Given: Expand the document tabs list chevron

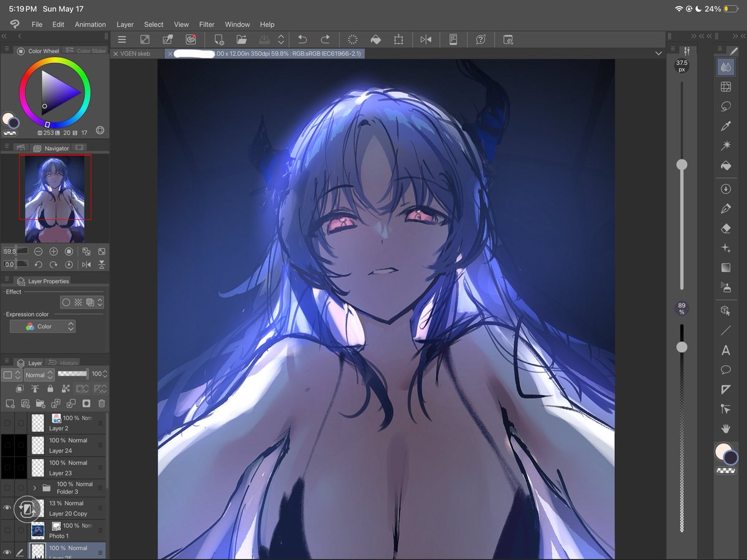Looking at the screenshot, I should [659, 54].
